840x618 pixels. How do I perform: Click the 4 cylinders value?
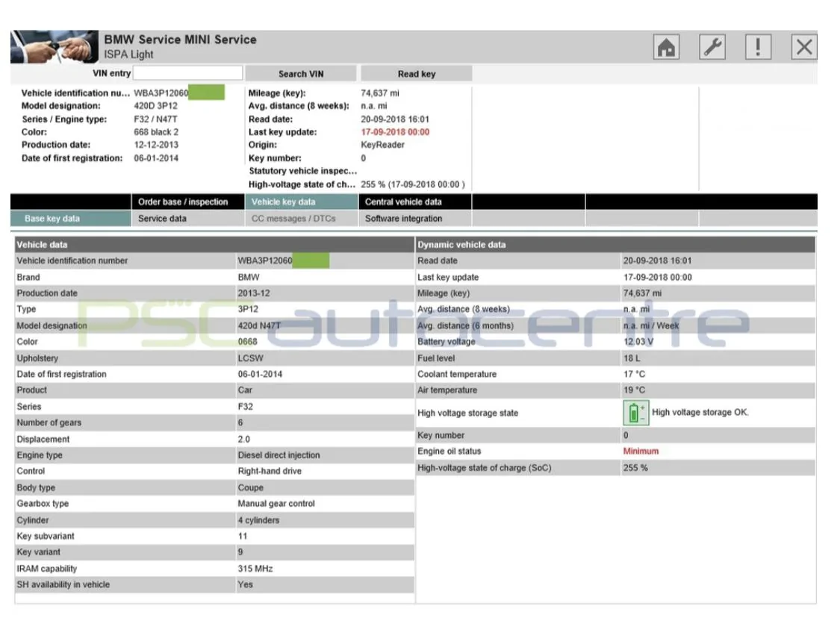coord(259,520)
